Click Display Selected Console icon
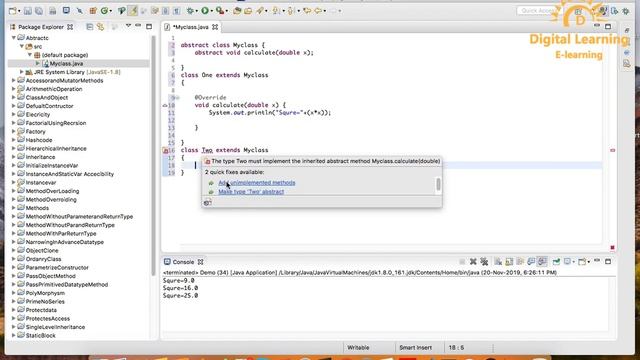This screenshot has height=360, width=640. (567, 262)
